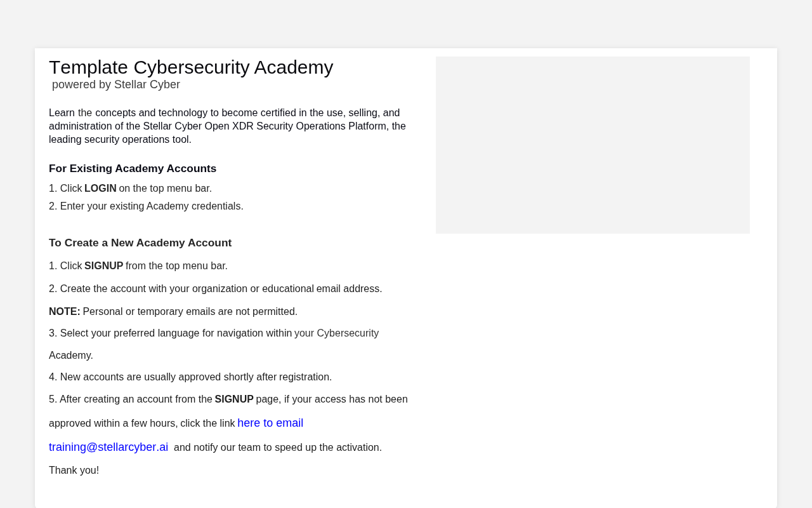Click the "powered by Stellar Cyber" subtitle
This screenshot has width=812, height=508.
[x=116, y=84]
